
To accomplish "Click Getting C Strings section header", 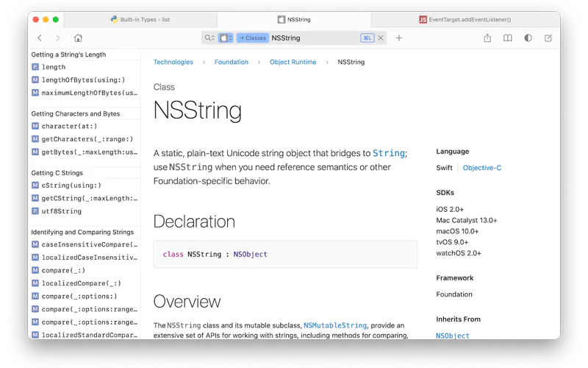I will [x=57, y=173].
